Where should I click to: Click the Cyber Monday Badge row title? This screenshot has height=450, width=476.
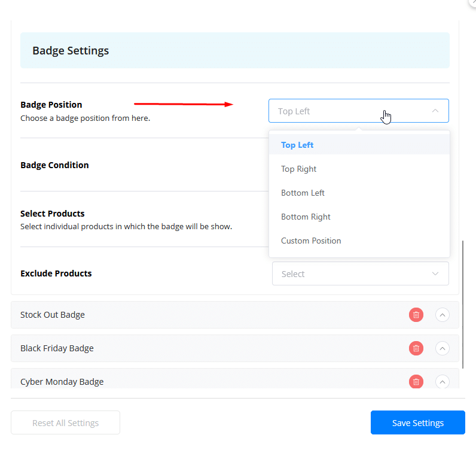(x=62, y=382)
